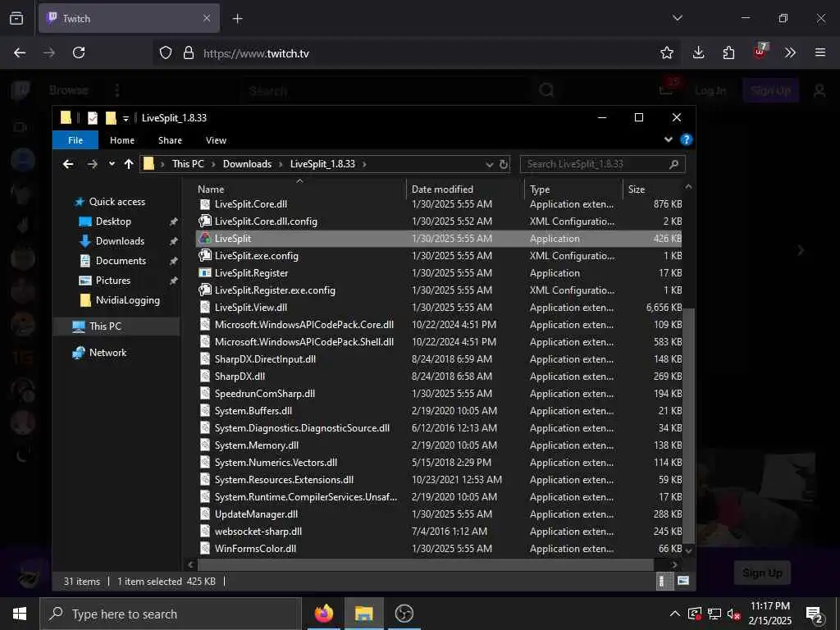Open Firefox downloads panel
Viewport: 840px width, 630px height.
click(698, 52)
